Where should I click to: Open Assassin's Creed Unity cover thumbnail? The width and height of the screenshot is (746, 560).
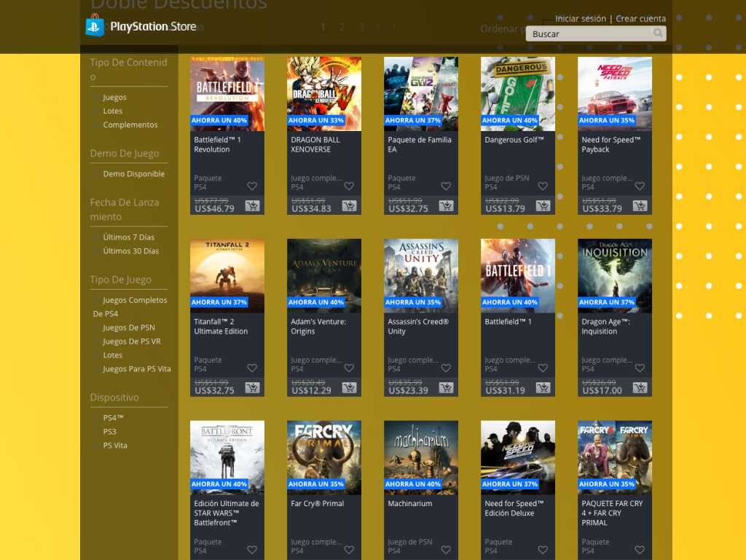pos(421,276)
